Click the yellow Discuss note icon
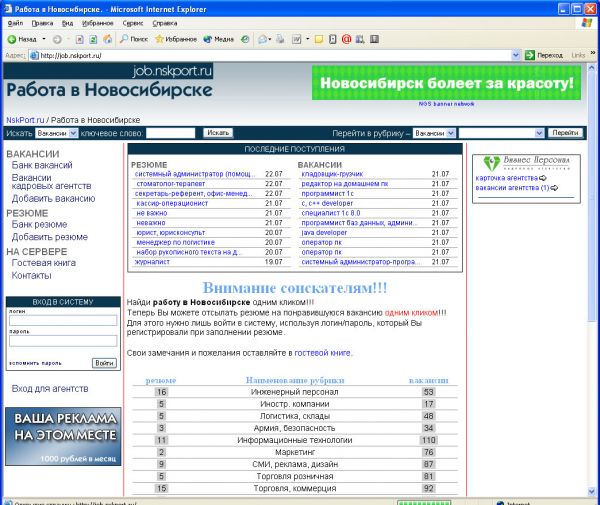Screen dimensions: 600x505 (319, 39)
